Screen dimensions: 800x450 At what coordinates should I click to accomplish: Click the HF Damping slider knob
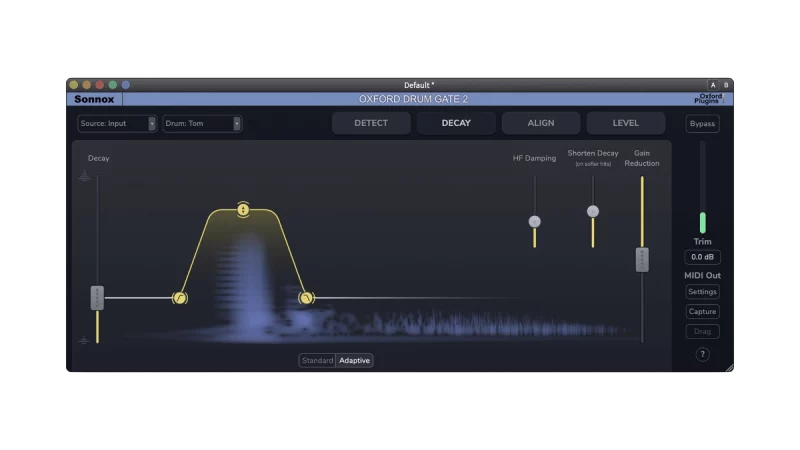[x=534, y=221]
